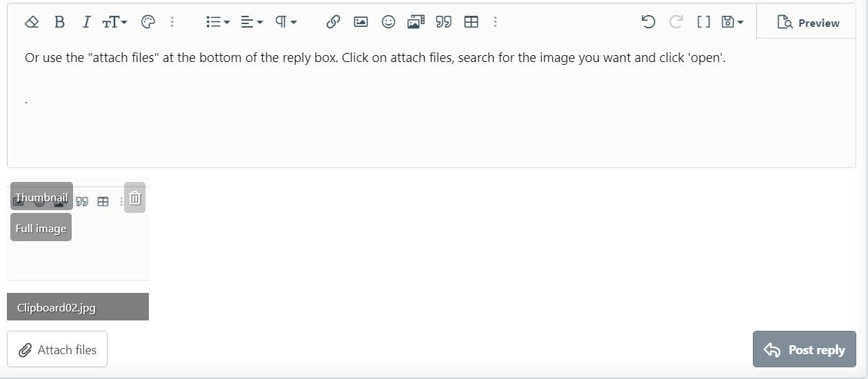Open the text color palette
Viewport: 868px width, 379px height.
coord(148,22)
